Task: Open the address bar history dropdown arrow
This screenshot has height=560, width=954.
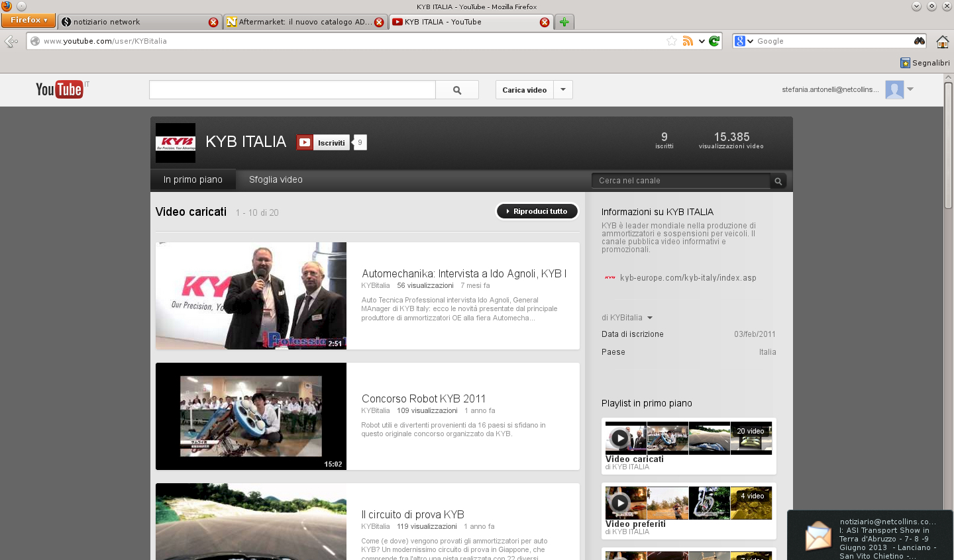Action: (702, 41)
